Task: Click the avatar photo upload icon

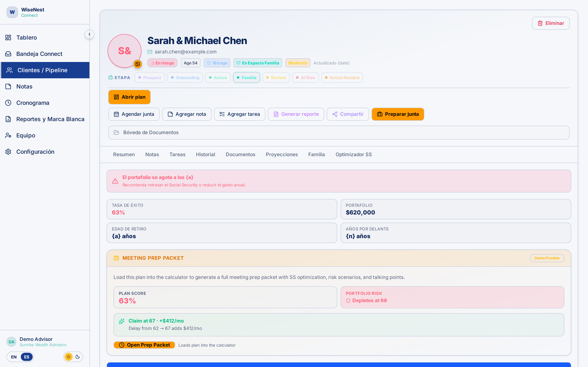Action: click(x=138, y=64)
